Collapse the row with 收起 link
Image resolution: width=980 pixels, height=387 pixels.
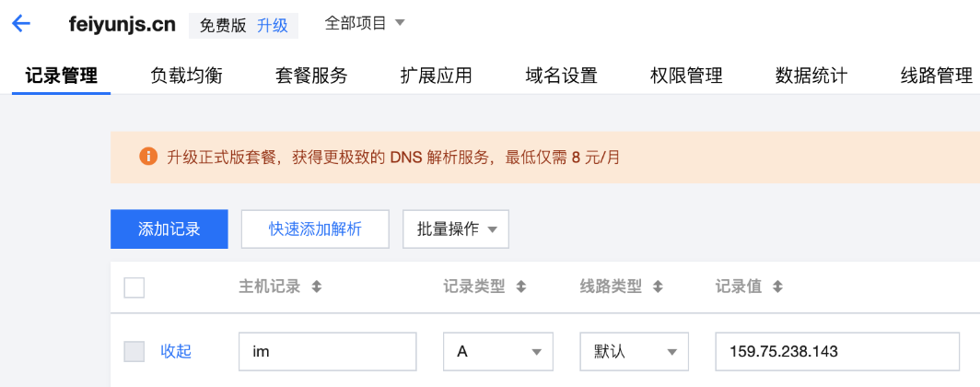coord(176,351)
